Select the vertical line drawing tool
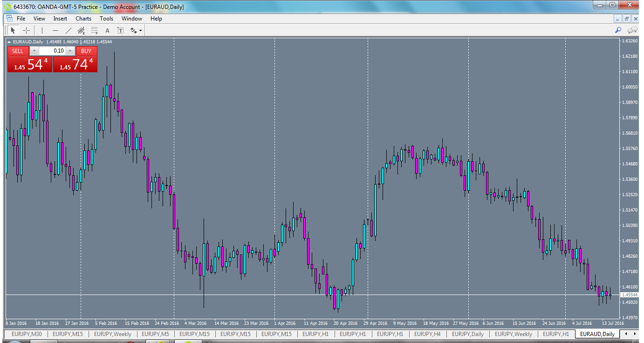This screenshot has height=343, width=644. tap(41, 30)
